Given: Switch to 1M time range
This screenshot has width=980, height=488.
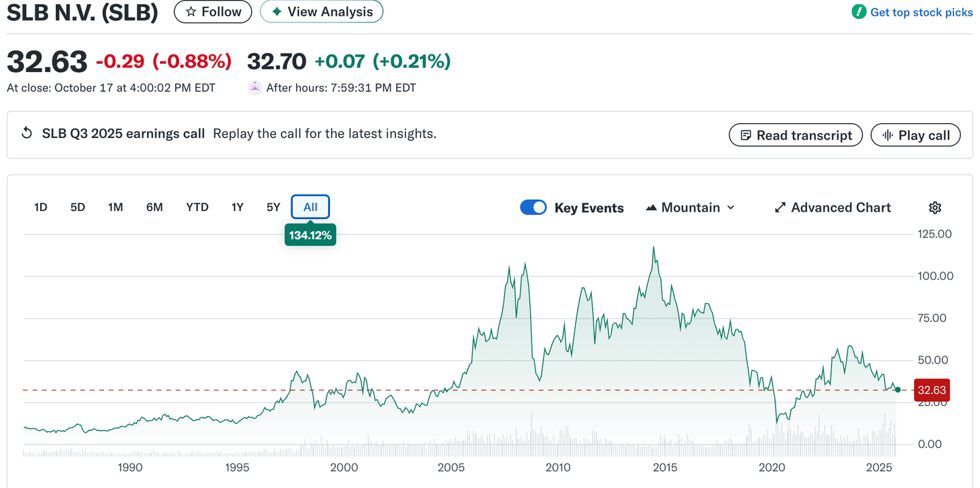Looking at the screenshot, I should (x=115, y=207).
